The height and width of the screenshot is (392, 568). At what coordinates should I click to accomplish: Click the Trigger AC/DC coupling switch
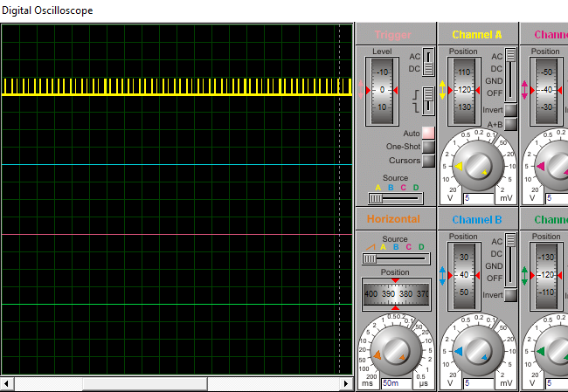tap(428, 62)
